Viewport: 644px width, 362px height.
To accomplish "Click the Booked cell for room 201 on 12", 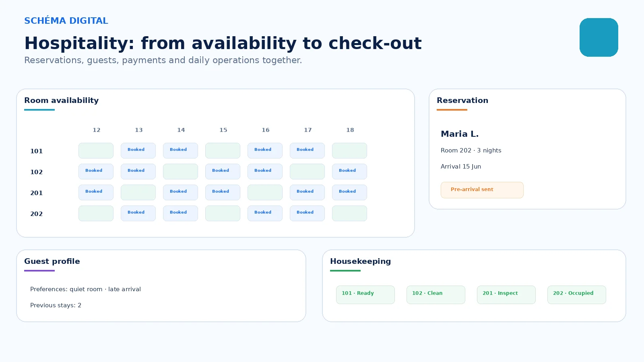I will pos(96,192).
